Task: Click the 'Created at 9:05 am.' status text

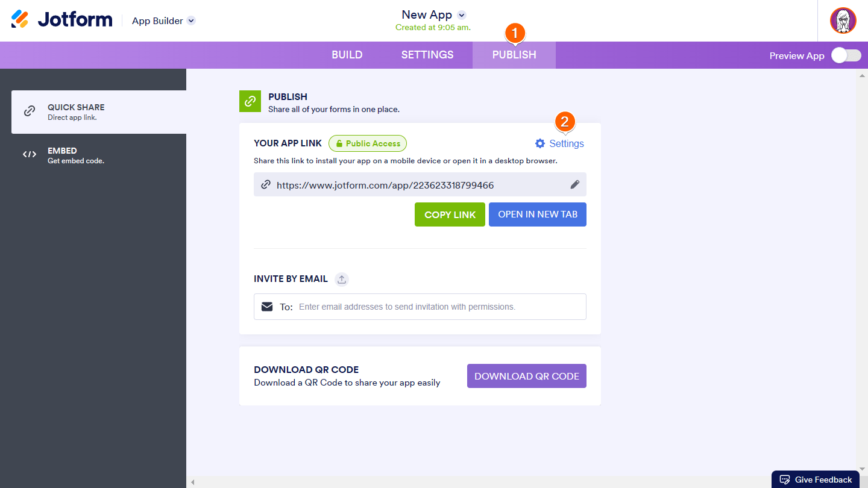Action: click(433, 28)
